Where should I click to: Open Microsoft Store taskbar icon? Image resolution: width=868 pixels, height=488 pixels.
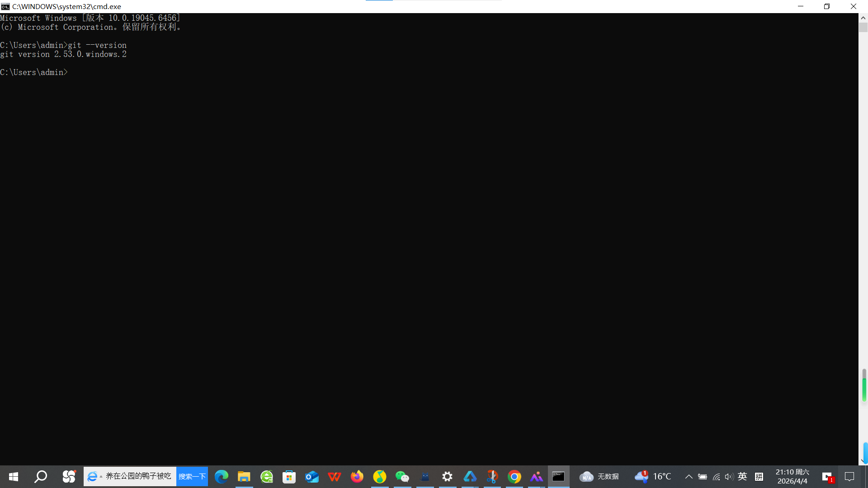289,477
